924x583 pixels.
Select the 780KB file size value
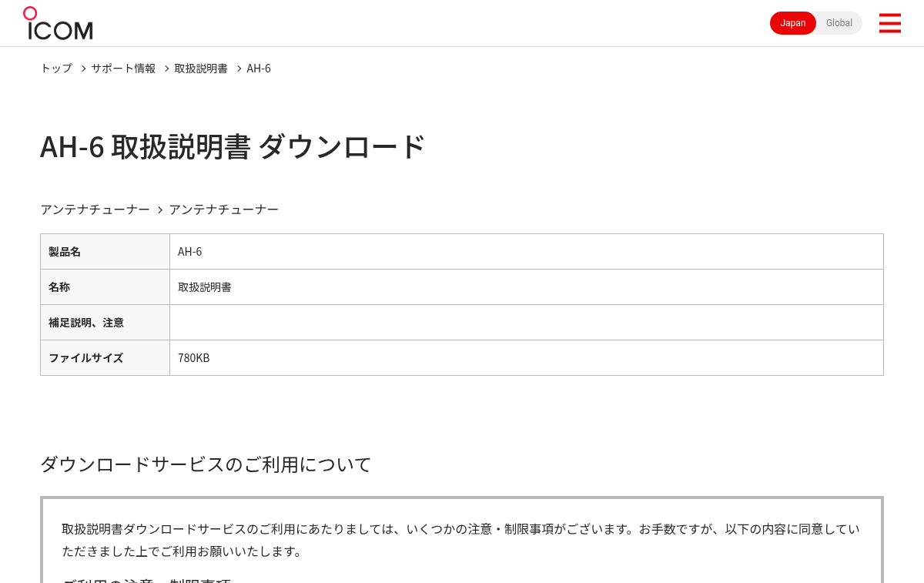click(x=527, y=358)
